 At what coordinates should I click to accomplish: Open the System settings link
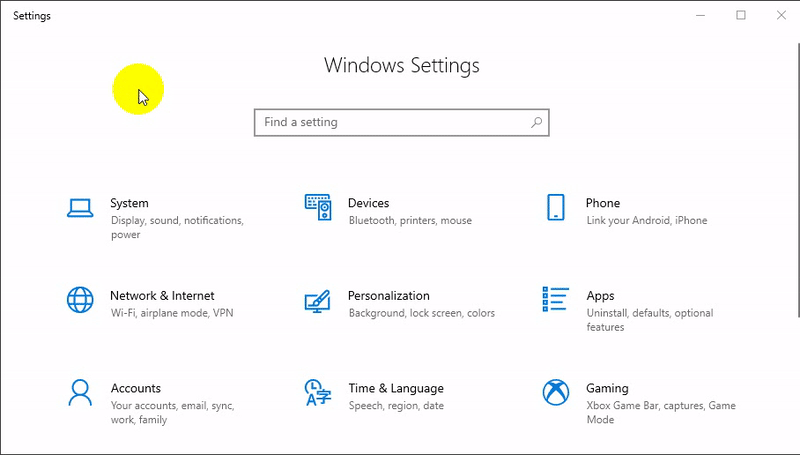coord(129,203)
